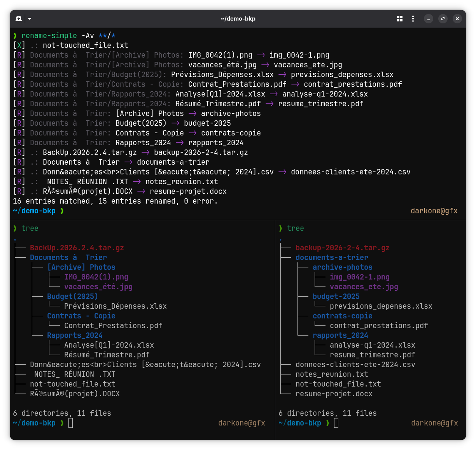Image resolution: width=476 pixels, height=450 pixels.
Task: Click budget-2025 folder in right tree
Action: pyautogui.click(x=336, y=297)
